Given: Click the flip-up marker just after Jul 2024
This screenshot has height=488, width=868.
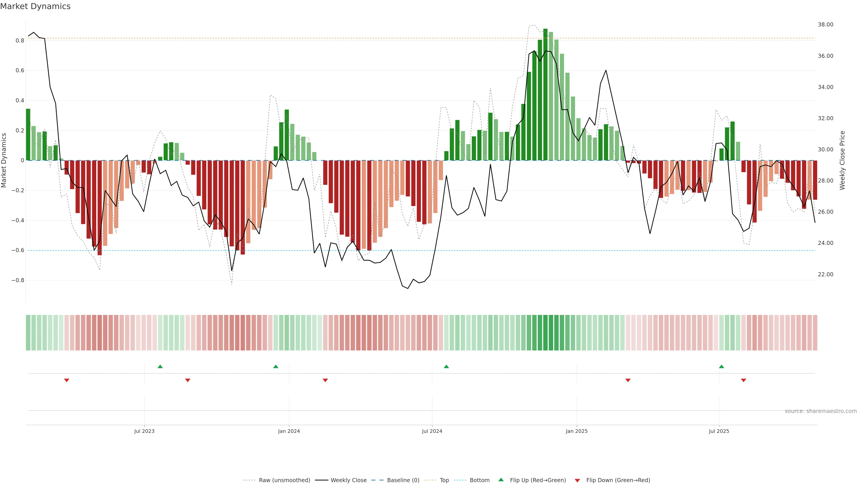Looking at the screenshot, I should tap(446, 366).
